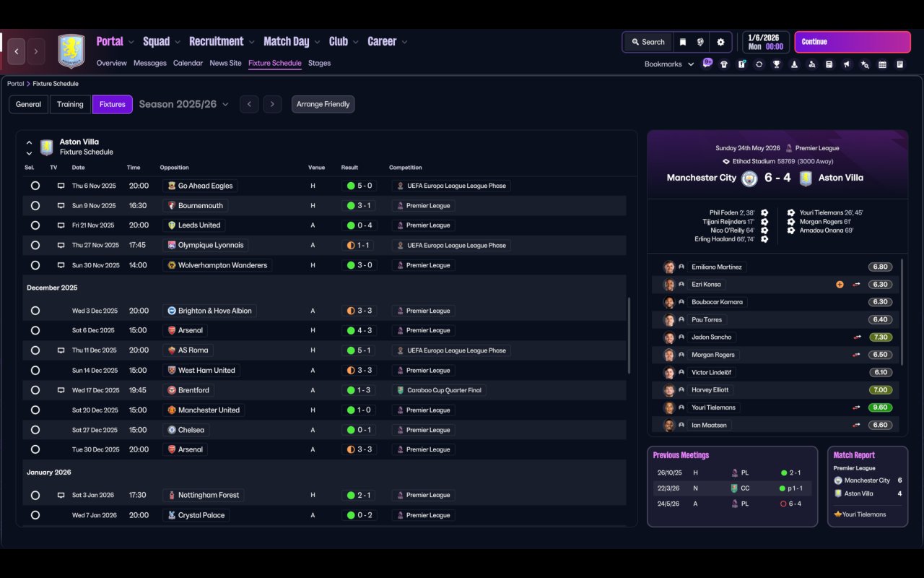The height and width of the screenshot is (578, 924).
Task: Click the Aston Villa crest in the header
Action: tap(71, 51)
